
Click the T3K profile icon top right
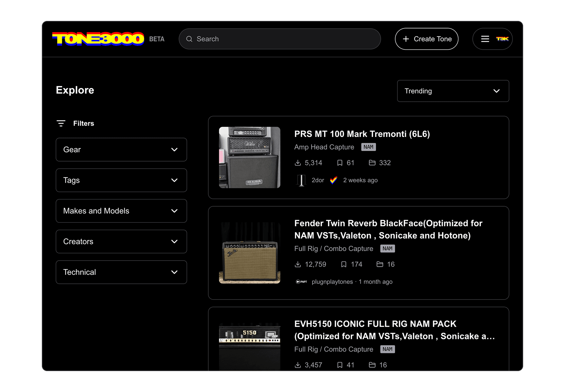pyautogui.click(x=502, y=39)
